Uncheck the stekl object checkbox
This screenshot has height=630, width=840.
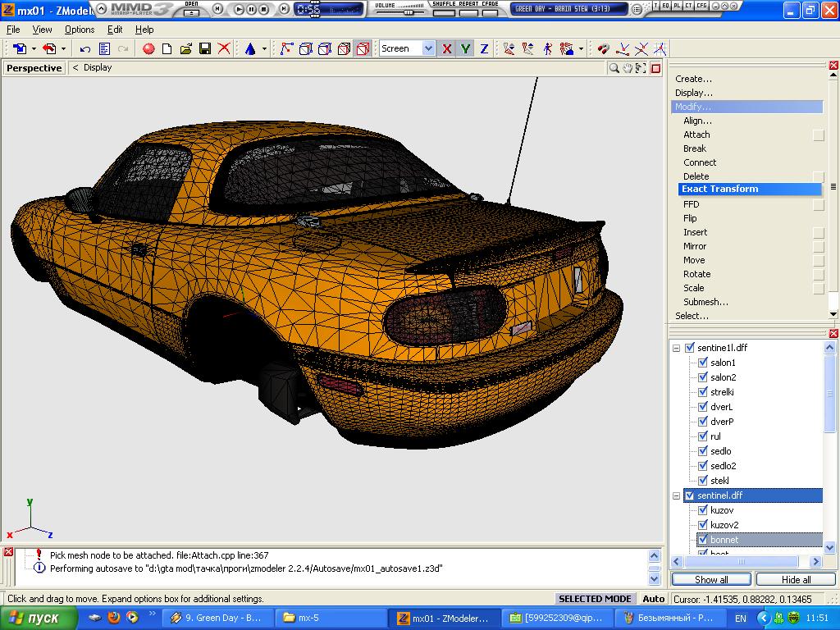tap(703, 481)
